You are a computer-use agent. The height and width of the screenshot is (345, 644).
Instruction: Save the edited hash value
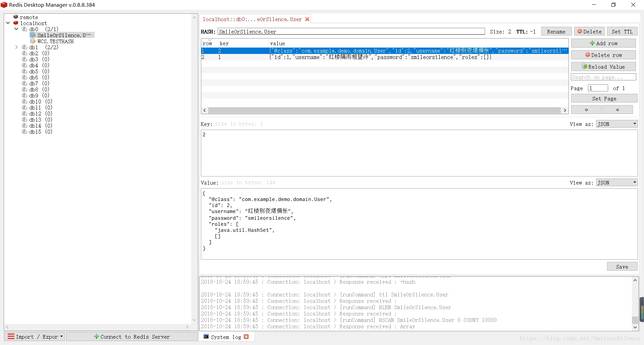click(x=622, y=267)
